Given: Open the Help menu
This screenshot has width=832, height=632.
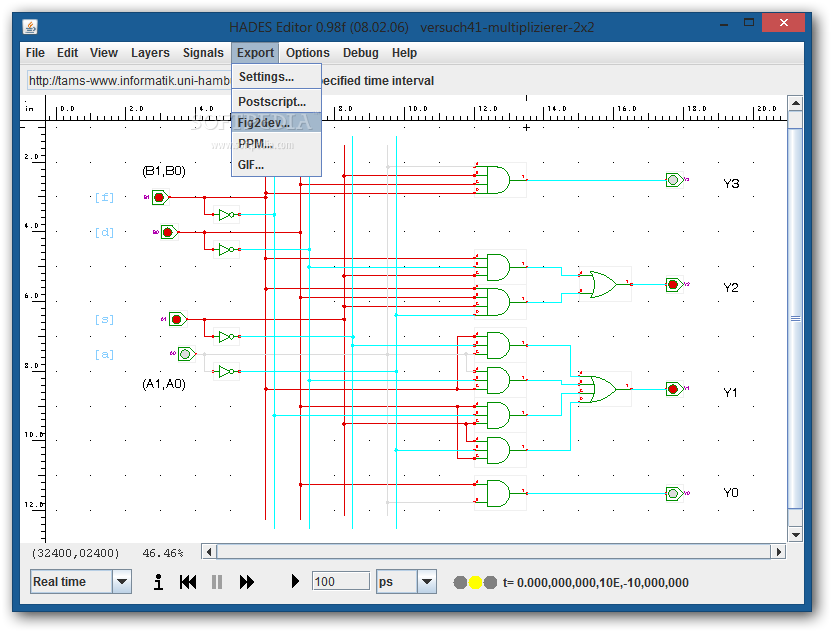Looking at the screenshot, I should (404, 53).
